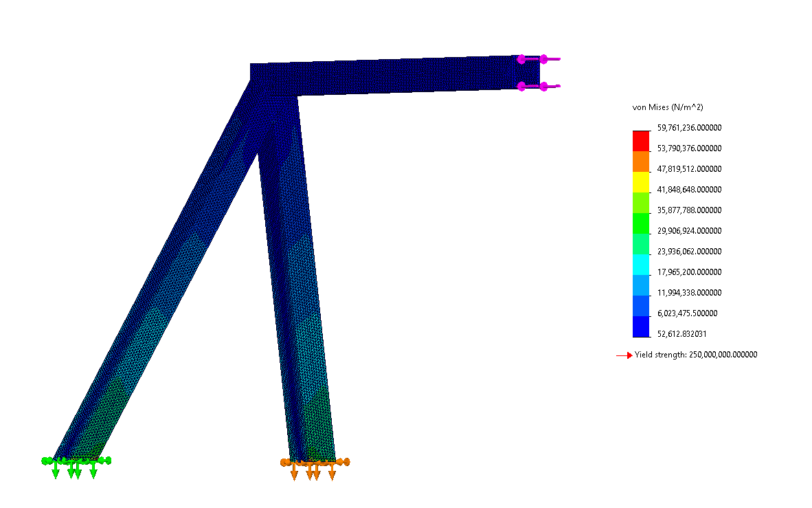
Task: Select legend value 23,936,062.000000
Action: [689, 252]
